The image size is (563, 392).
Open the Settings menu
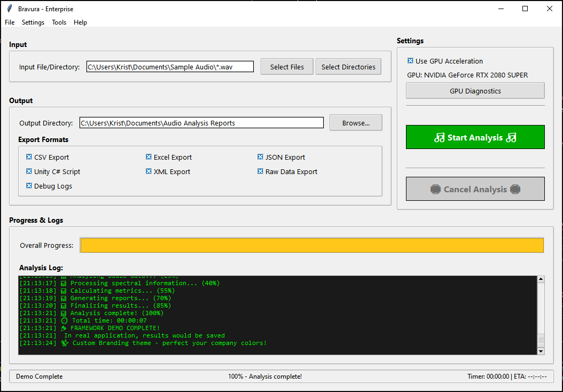point(33,22)
